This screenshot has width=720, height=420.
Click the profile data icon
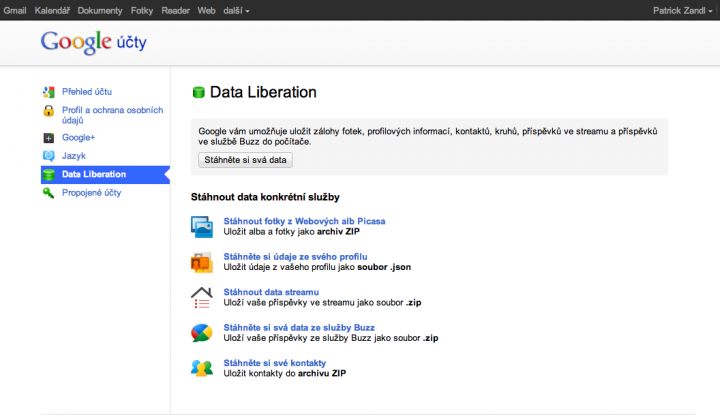[202, 262]
